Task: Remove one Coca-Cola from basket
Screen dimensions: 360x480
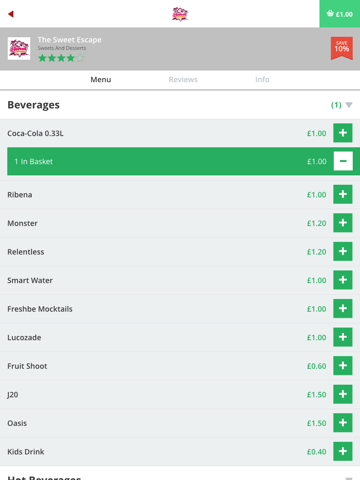Action: pos(343,161)
